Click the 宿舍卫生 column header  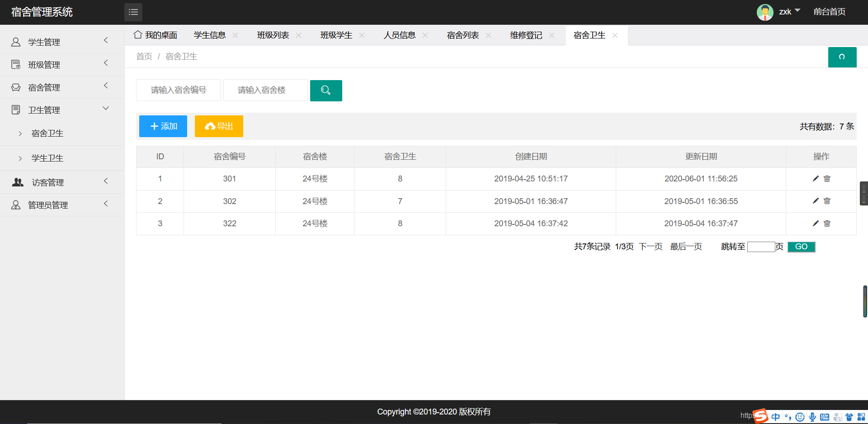tap(400, 157)
